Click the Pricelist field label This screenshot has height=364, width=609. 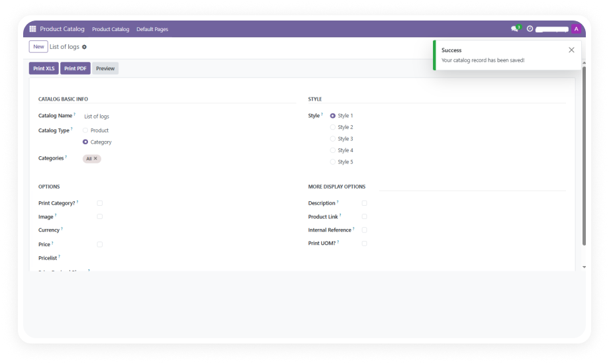point(48,258)
